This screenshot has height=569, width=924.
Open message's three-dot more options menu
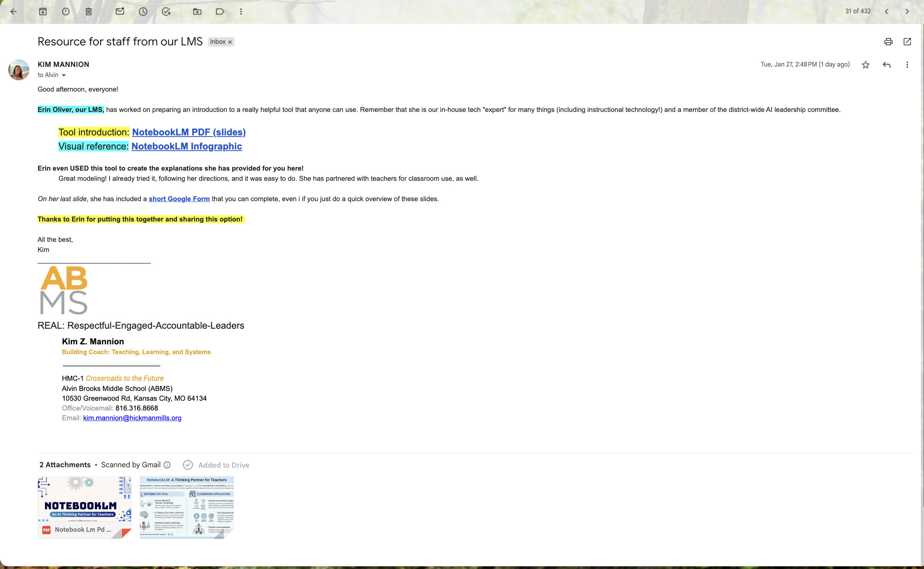pos(907,65)
